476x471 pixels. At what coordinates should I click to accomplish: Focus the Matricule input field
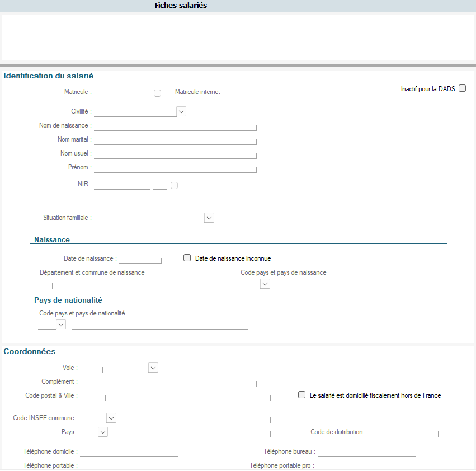pos(122,93)
